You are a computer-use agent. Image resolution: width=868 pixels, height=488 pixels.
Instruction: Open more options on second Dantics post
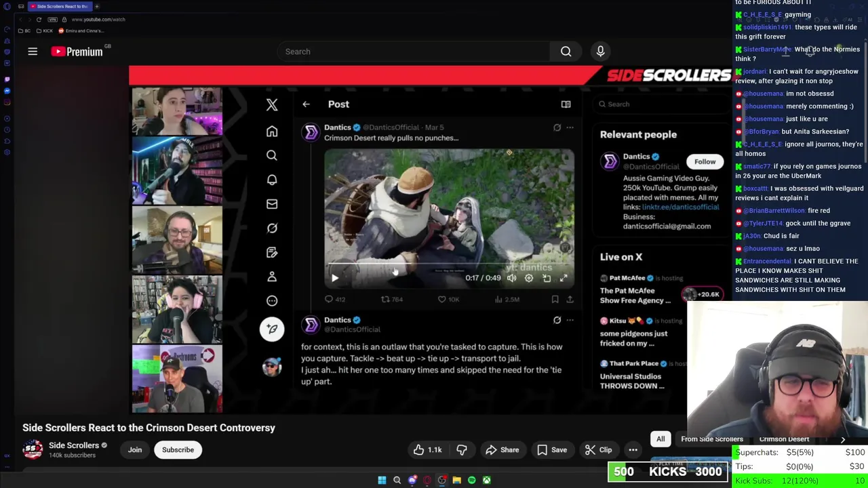[570, 320]
